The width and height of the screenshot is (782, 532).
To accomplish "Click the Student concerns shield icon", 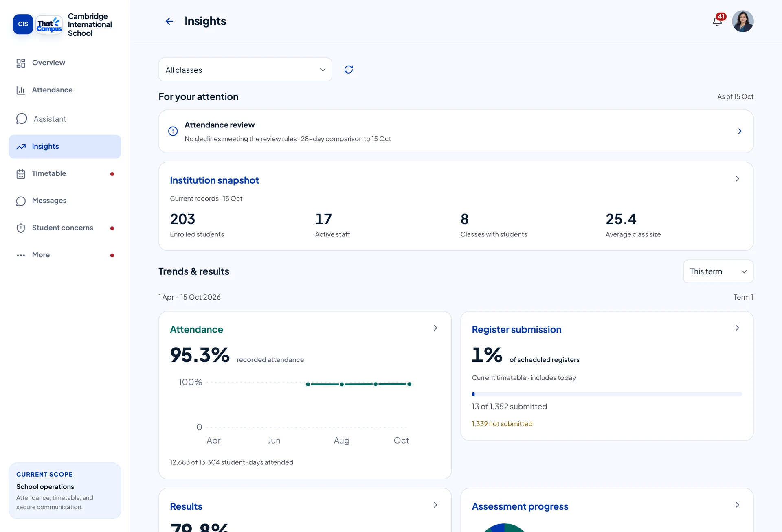I will coord(21,228).
